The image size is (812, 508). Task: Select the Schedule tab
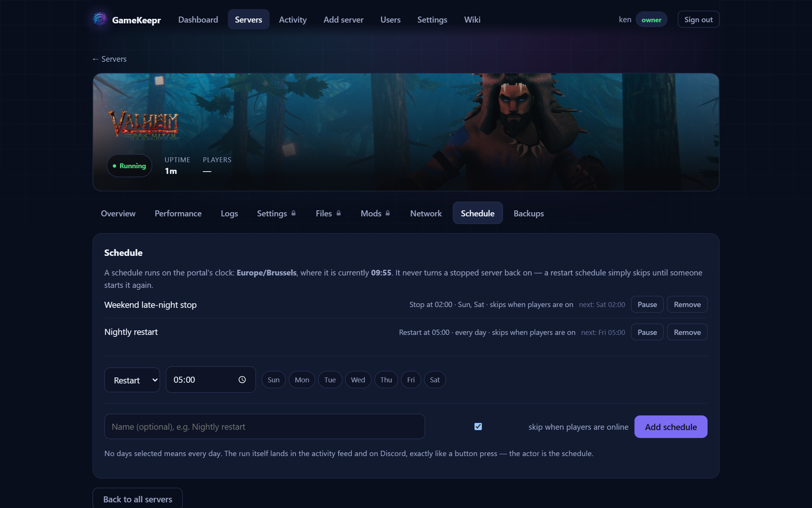(x=478, y=213)
